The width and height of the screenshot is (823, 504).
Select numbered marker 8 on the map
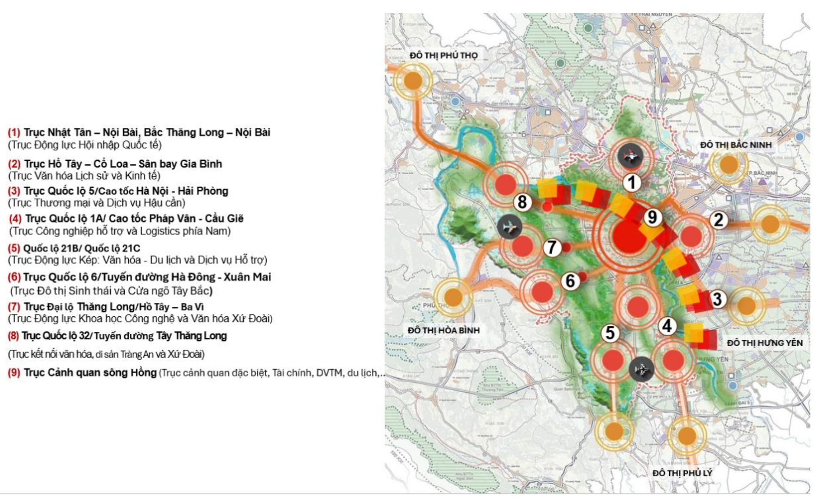(522, 202)
